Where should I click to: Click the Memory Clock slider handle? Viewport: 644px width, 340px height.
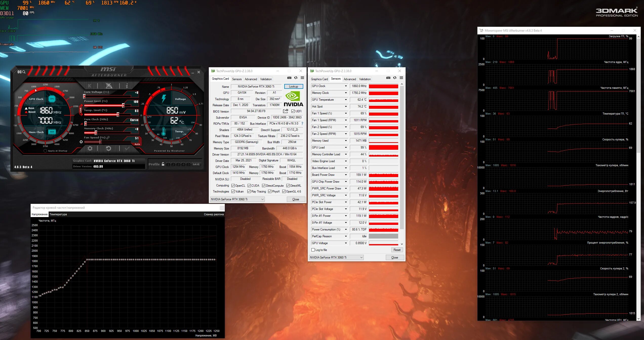point(96,133)
